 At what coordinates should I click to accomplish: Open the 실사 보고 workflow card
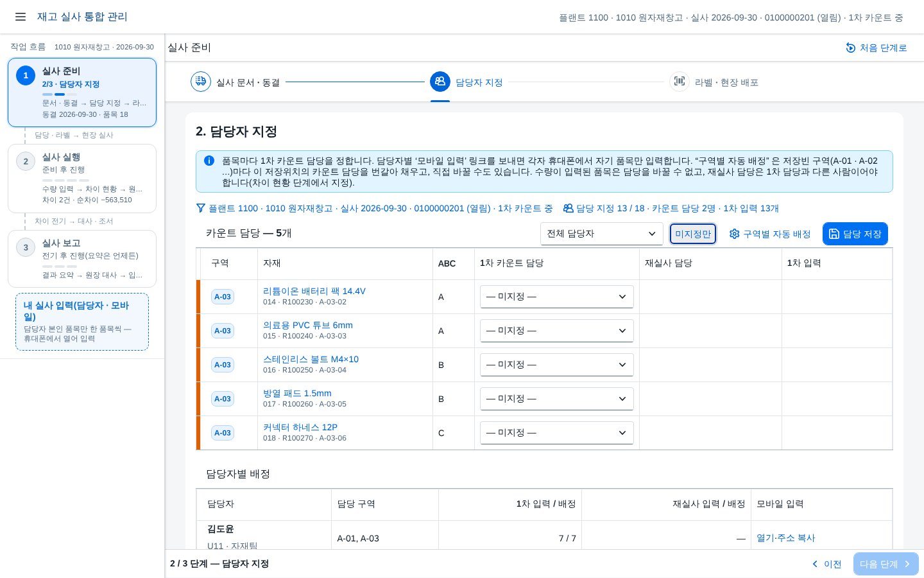(x=82, y=259)
